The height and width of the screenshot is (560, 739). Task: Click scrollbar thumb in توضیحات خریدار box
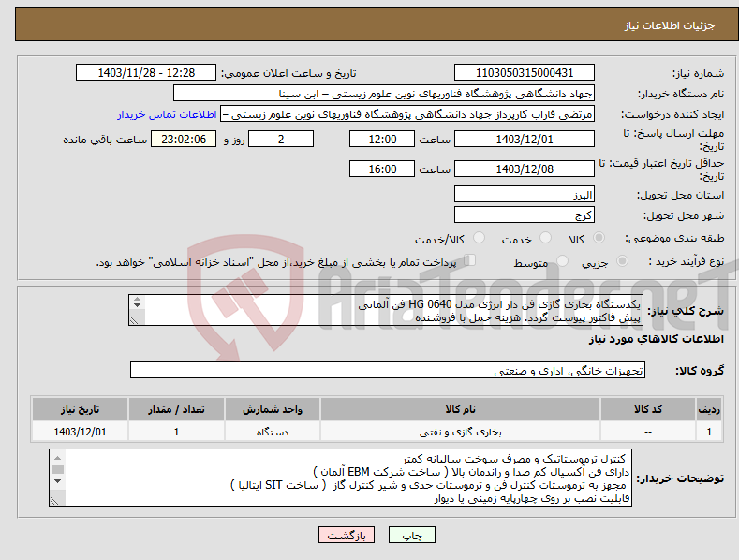pyautogui.click(x=57, y=469)
